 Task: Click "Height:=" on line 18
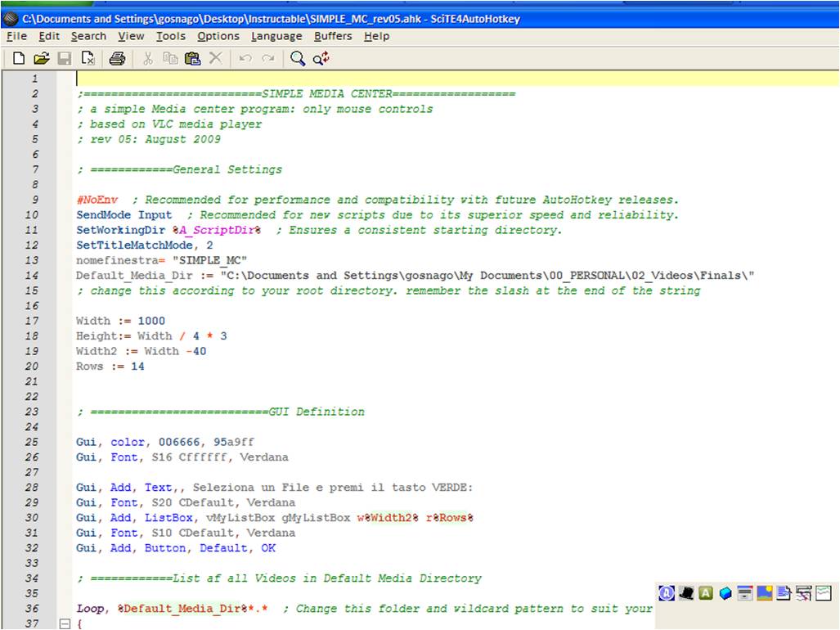click(103, 336)
